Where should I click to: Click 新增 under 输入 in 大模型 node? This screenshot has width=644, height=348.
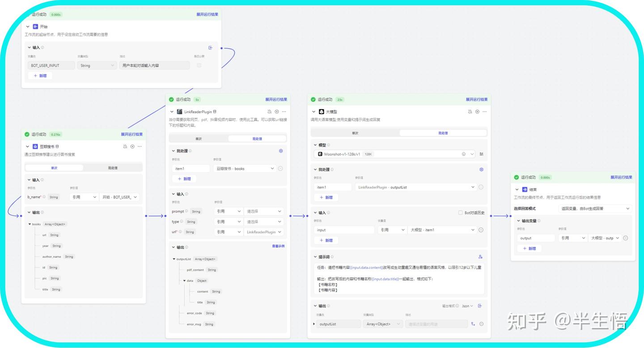pos(326,240)
